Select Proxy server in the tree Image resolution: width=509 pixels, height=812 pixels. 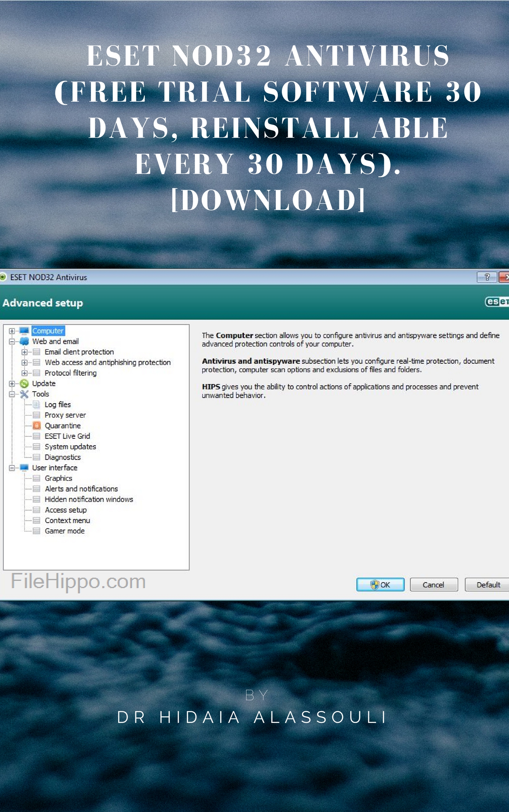65,415
